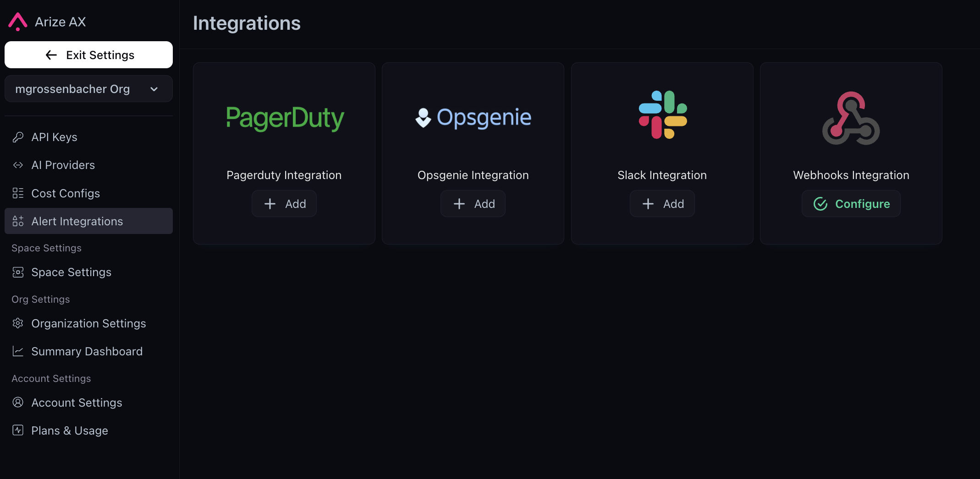
Task: Open the Alert Integrations menu item
Action: [x=88, y=221]
